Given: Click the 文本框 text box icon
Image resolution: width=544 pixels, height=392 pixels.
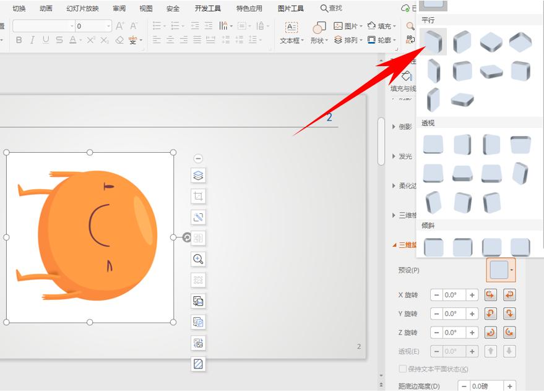Looking at the screenshot, I should 291,28.
